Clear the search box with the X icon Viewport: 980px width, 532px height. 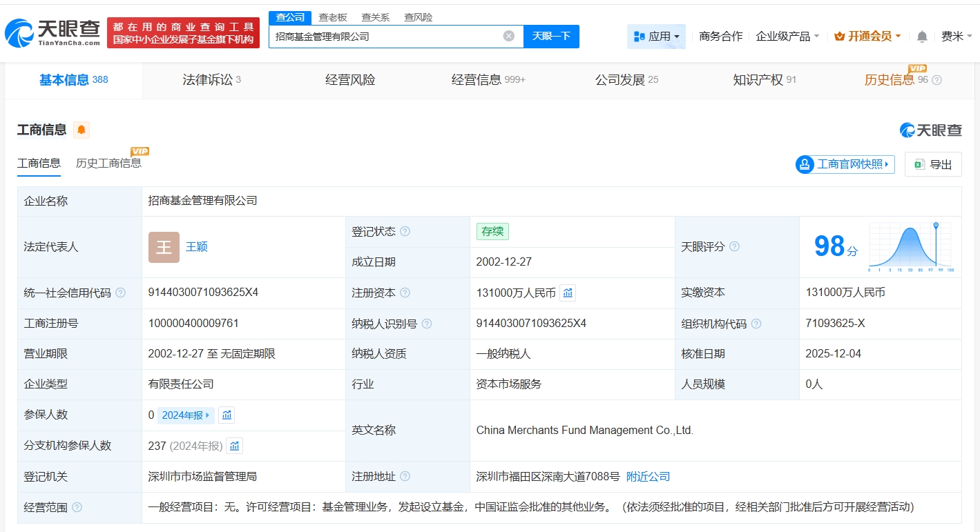click(509, 36)
